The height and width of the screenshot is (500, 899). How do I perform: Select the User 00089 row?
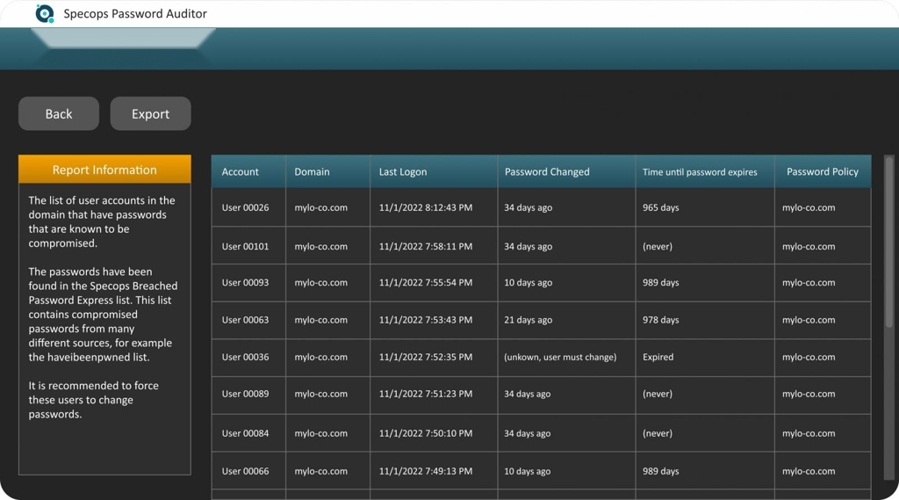click(x=245, y=394)
